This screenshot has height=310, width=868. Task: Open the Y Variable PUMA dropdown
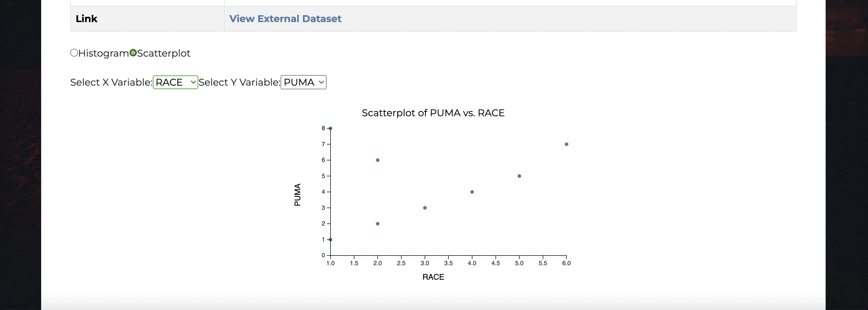(303, 82)
